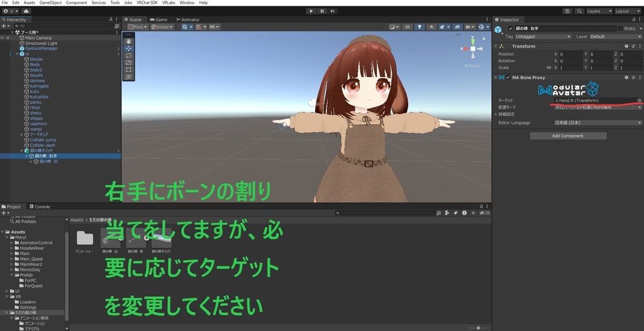Expand the 詳細設定 foldout

coord(496,114)
